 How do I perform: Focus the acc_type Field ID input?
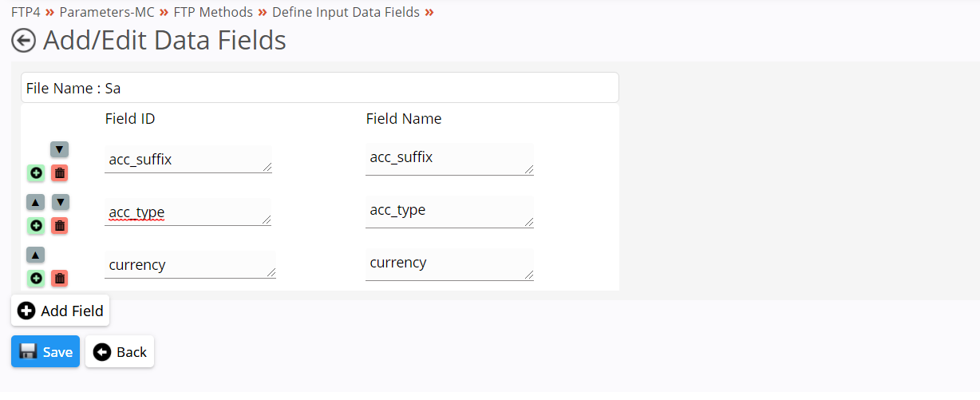pos(188,212)
